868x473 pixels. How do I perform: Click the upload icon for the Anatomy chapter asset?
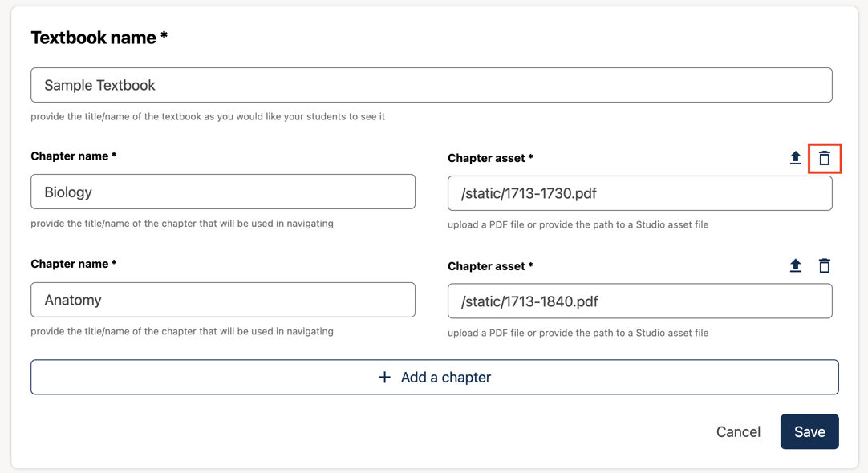pos(795,265)
